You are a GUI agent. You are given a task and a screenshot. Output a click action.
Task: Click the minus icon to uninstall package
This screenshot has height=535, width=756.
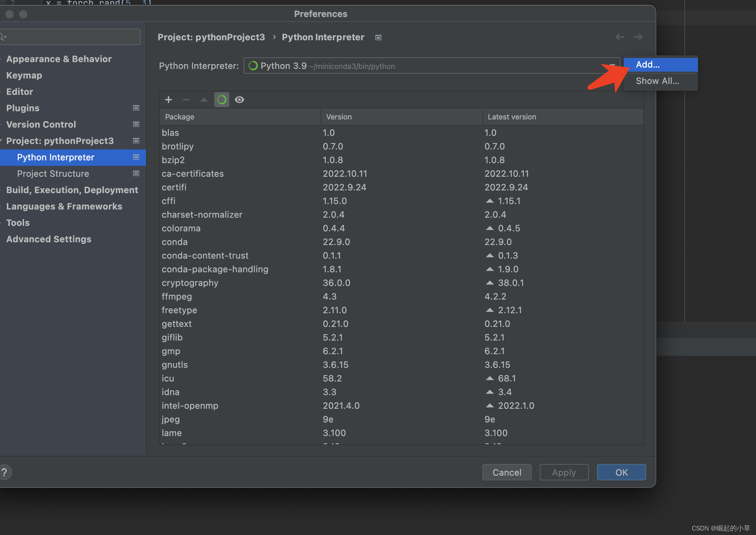coord(186,100)
